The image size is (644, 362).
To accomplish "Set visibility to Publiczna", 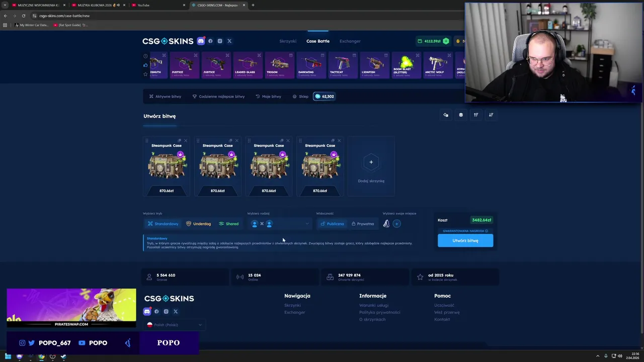I will click(x=332, y=224).
